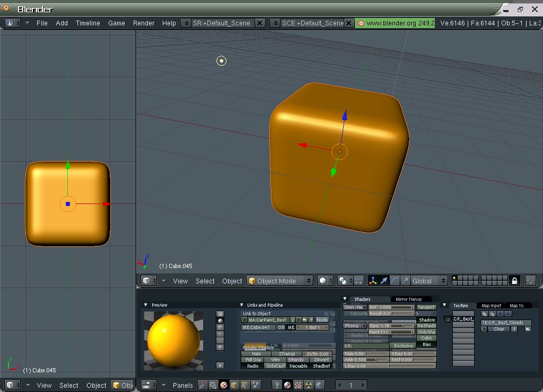The image size is (543, 392).
Task: Copy texture channel to buffer icon
Action: 485,314
